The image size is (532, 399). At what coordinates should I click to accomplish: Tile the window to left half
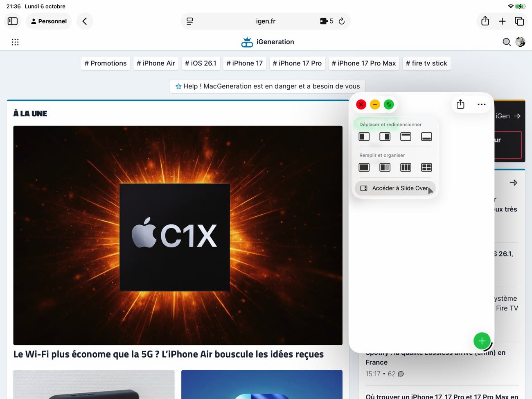364,137
